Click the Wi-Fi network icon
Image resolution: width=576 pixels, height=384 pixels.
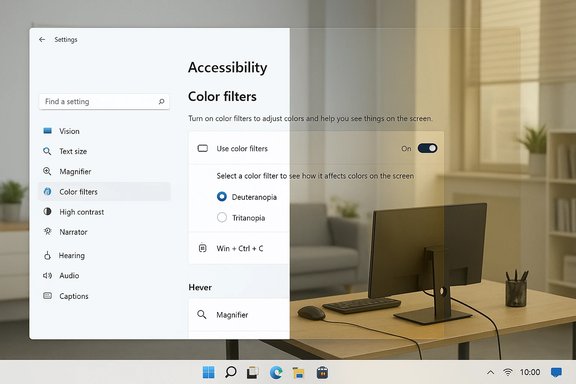point(508,372)
